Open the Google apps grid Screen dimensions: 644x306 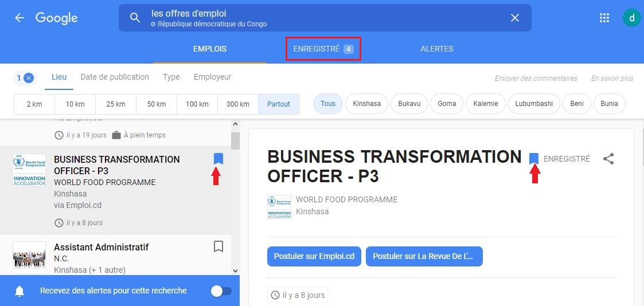tap(604, 18)
